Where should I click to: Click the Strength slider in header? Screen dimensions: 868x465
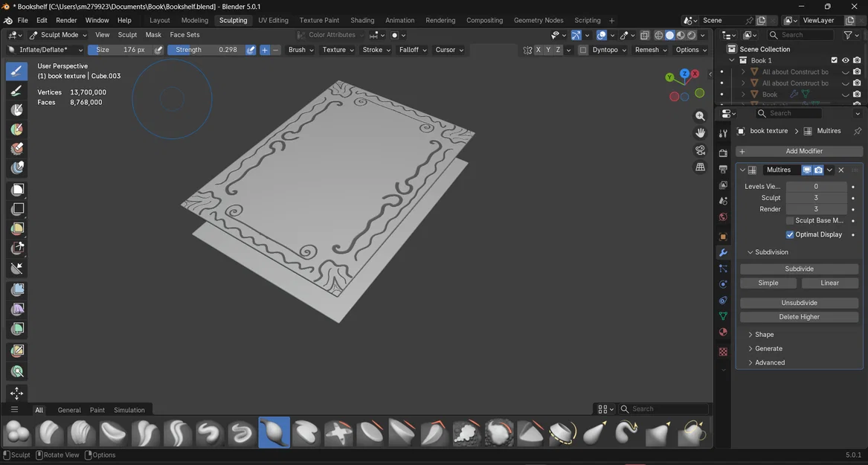click(205, 50)
